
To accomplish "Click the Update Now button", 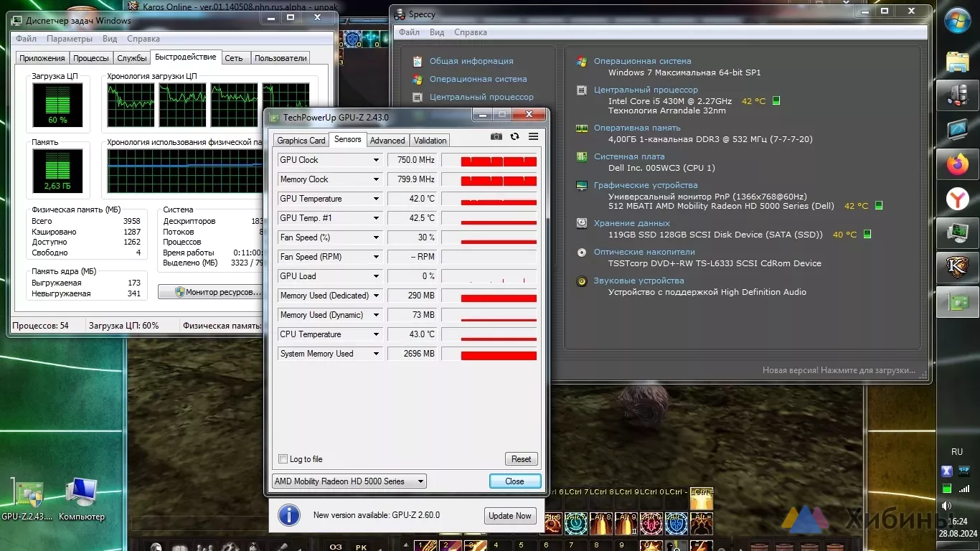I will coord(510,516).
